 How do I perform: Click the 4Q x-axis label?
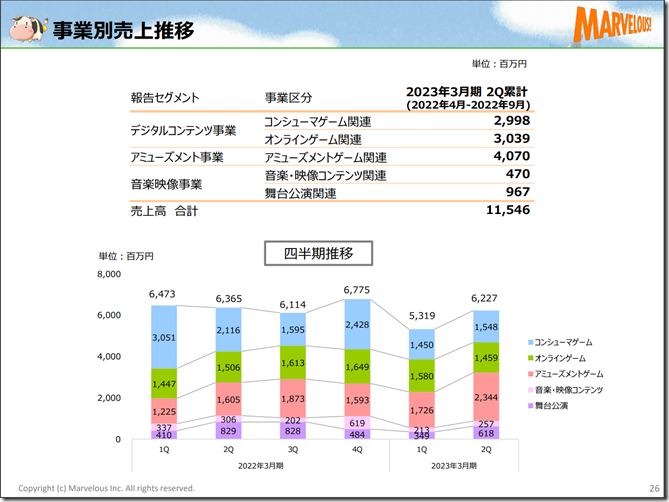(x=357, y=450)
